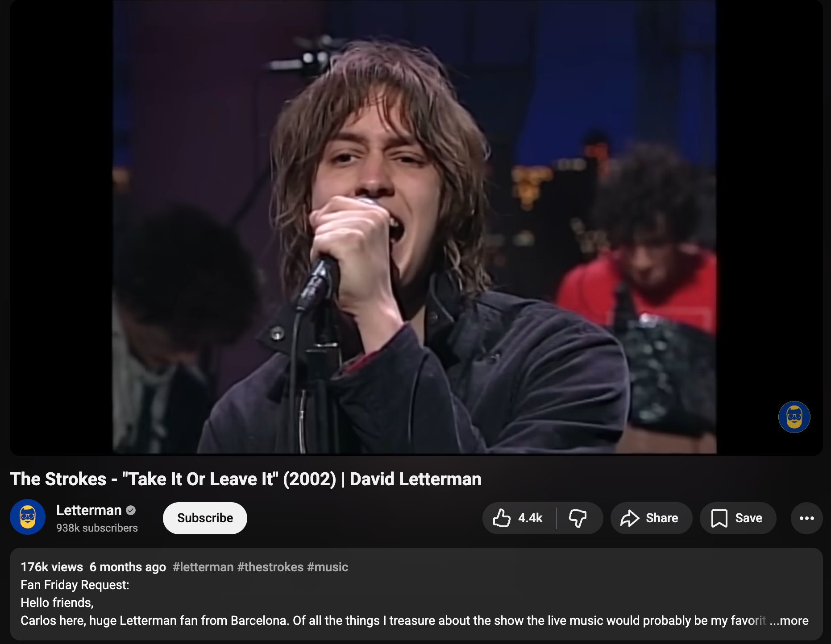The height and width of the screenshot is (644, 831).
Task: Click the 938k subscribers text
Action: [97, 528]
